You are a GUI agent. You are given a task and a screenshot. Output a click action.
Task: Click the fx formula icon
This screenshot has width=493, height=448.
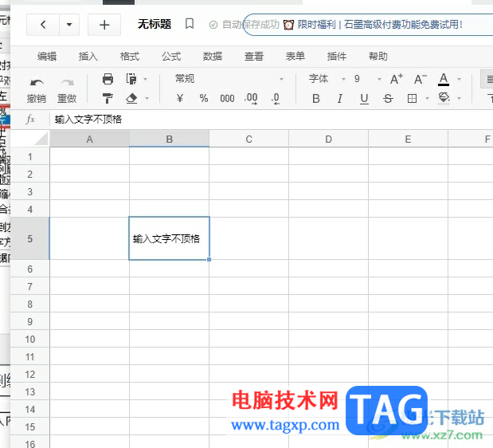coord(30,120)
